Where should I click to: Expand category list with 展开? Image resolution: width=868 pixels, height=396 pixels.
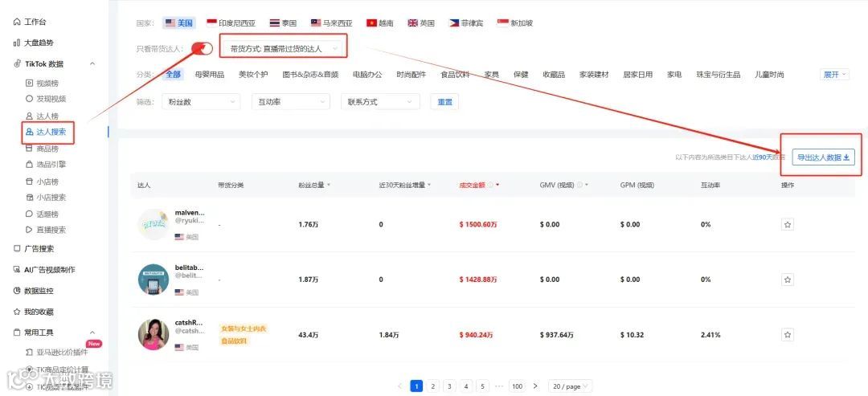tap(835, 74)
